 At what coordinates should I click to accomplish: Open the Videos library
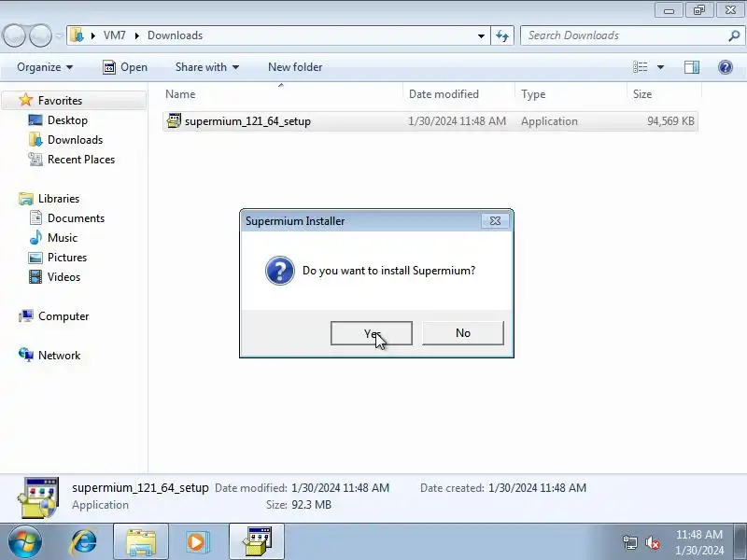(63, 276)
